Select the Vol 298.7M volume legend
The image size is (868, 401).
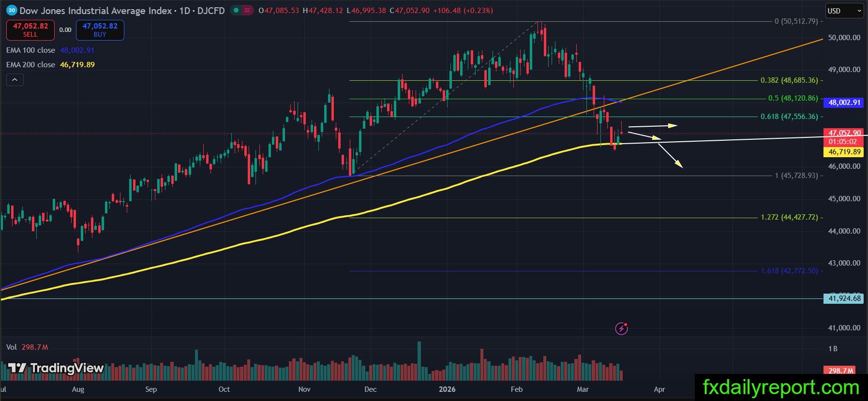click(27, 347)
